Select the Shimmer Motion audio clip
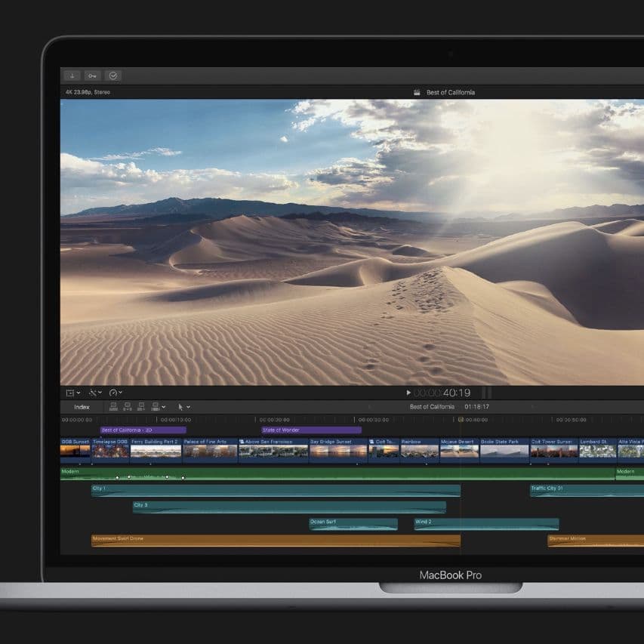Viewport: 644px width, 644px height. [596, 541]
